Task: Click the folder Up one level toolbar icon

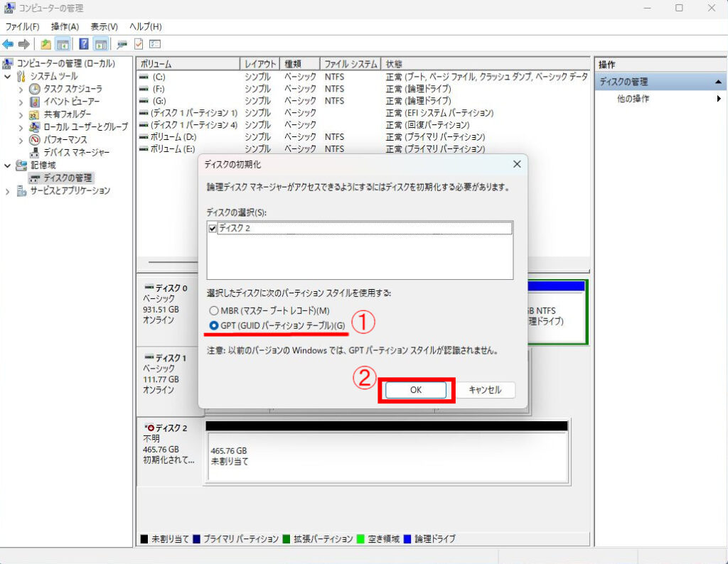Action: [45, 44]
